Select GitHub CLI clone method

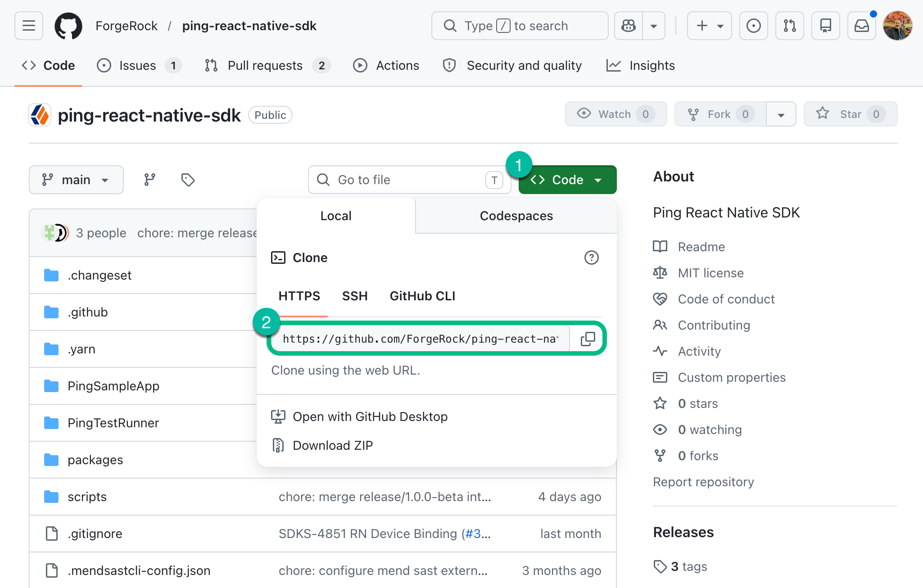coord(422,296)
